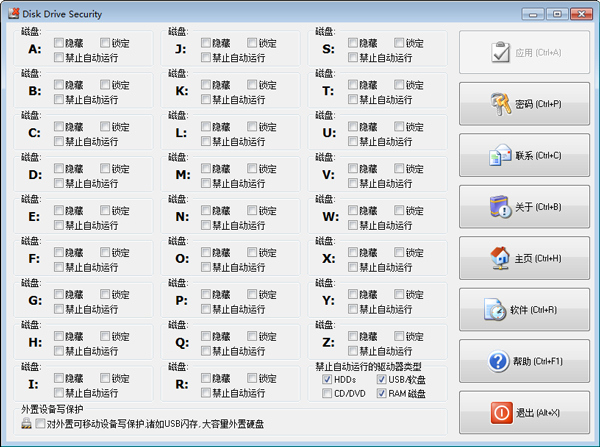Enable 隐藏 for drive M:
This screenshot has height=447, width=600.
click(206, 168)
